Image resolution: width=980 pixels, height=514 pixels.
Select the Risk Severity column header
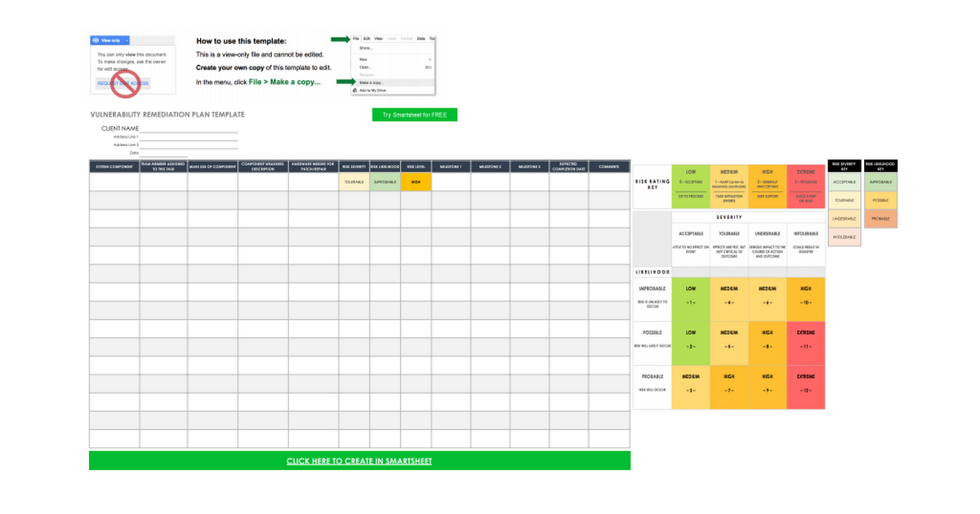click(354, 166)
